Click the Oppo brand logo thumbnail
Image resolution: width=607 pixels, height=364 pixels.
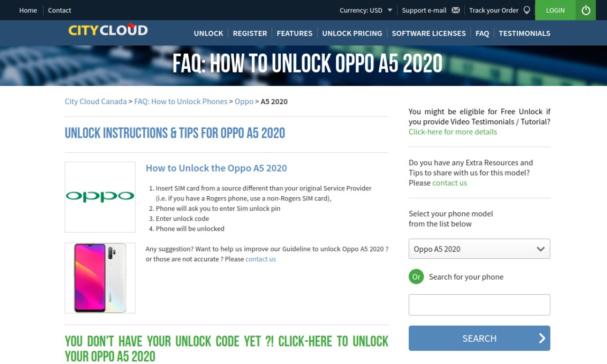tap(100, 197)
